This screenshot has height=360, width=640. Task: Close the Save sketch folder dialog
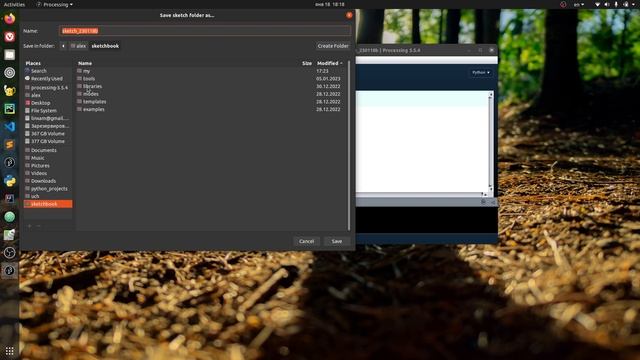click(x=349, y=15)
